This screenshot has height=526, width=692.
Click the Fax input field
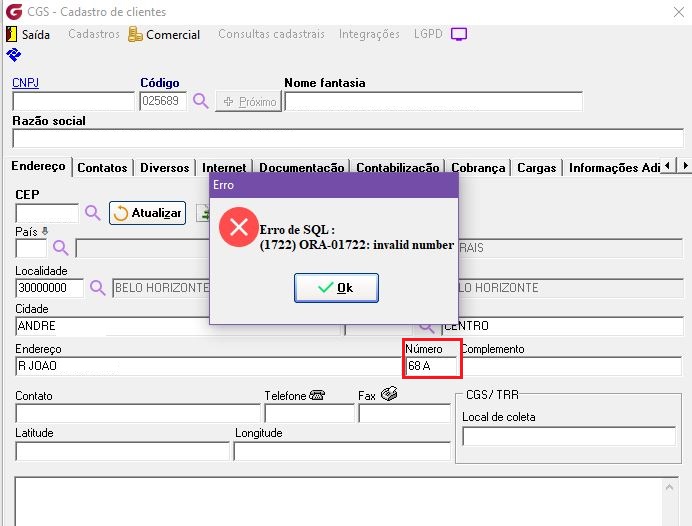pyautogui.click(x=404, y=413)
